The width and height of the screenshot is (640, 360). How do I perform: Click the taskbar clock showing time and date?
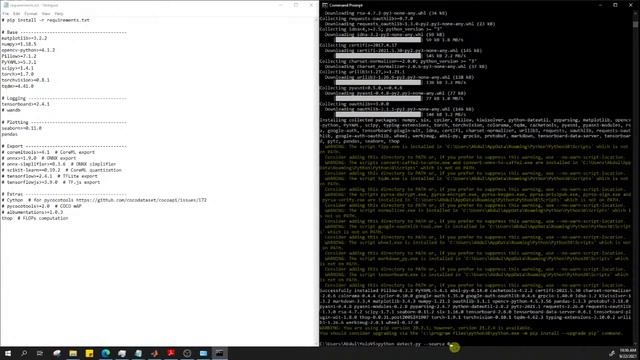628,353
